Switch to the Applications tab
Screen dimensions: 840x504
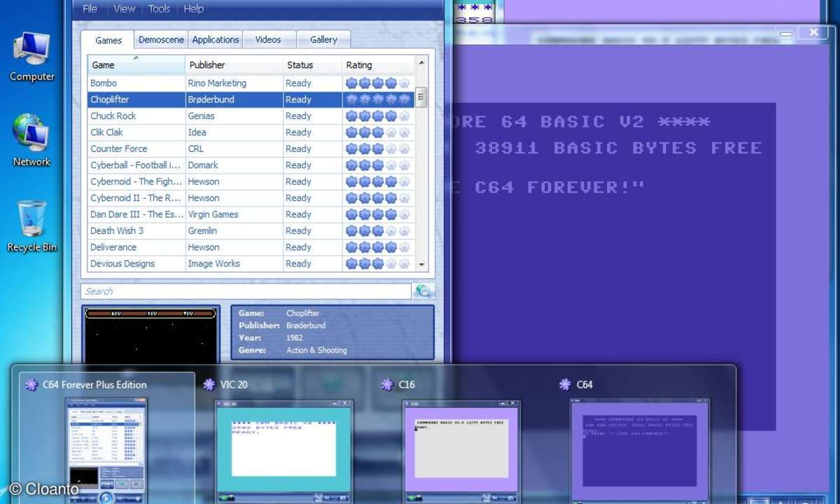216,40
